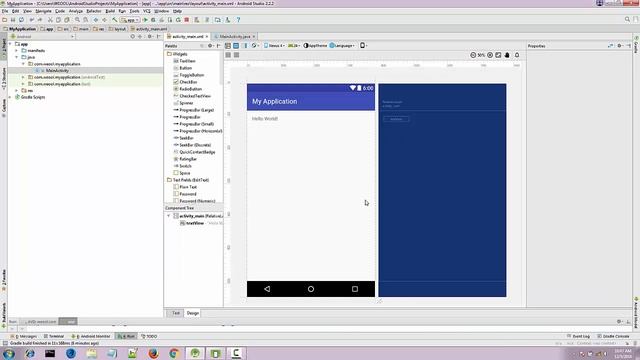Open the VCS menu
Screen dimensions: 640x360
pos(147,11)
